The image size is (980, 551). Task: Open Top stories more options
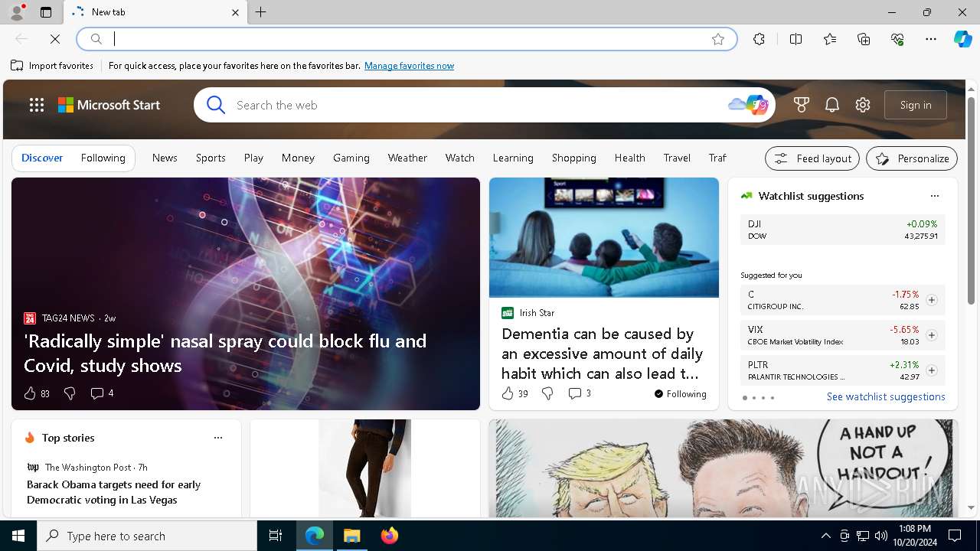(x=218, y=438)
